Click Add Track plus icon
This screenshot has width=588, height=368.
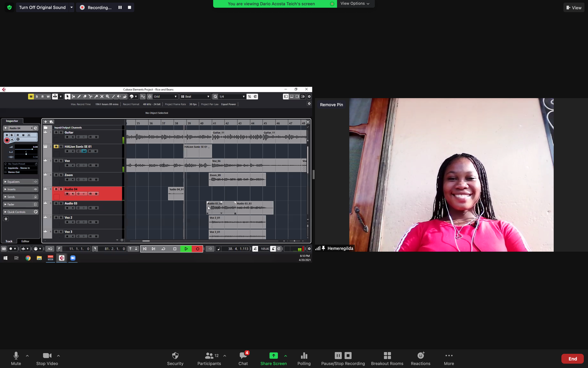[x=46, y=122]
